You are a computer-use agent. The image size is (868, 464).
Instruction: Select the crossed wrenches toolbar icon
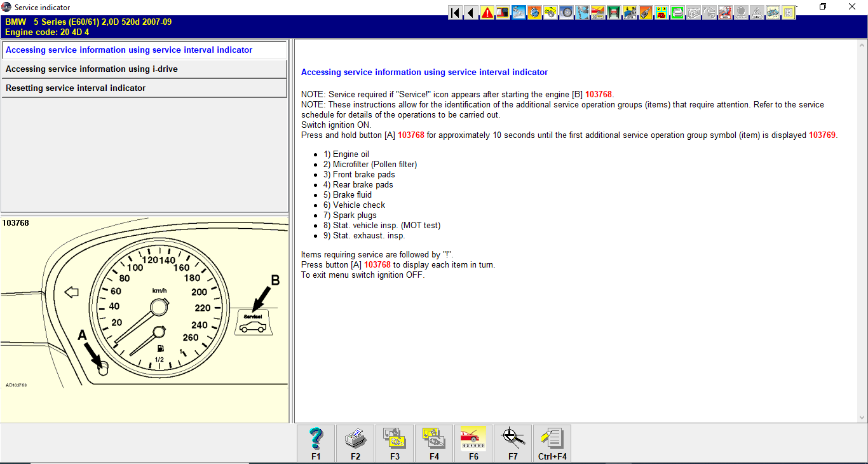[519, 12]
